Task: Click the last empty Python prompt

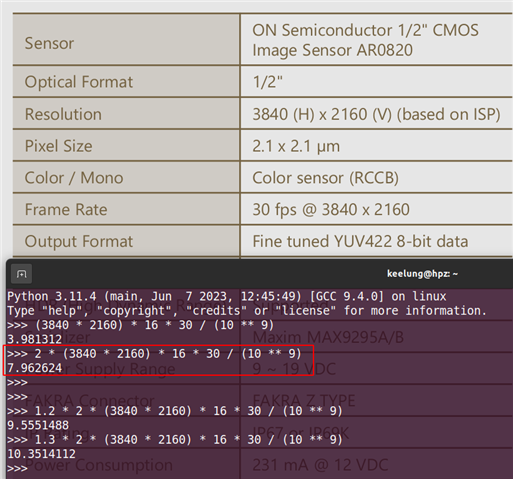Action: (x=17, y=468)
